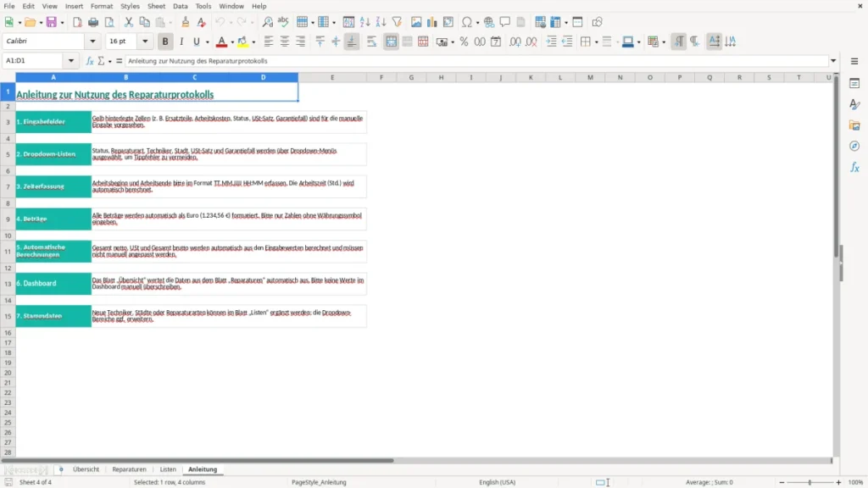Enable left-to-right text direction

[x=679, y=42]
